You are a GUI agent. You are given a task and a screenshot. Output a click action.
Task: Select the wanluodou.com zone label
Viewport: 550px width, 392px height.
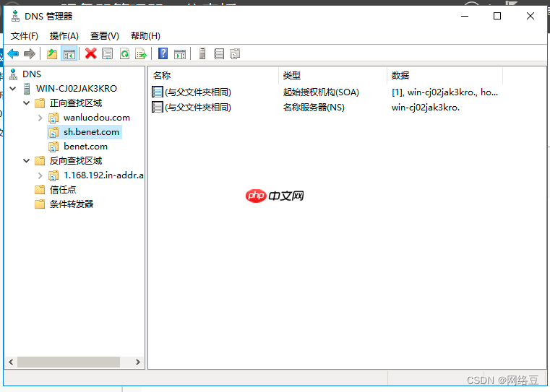(97, 118)
